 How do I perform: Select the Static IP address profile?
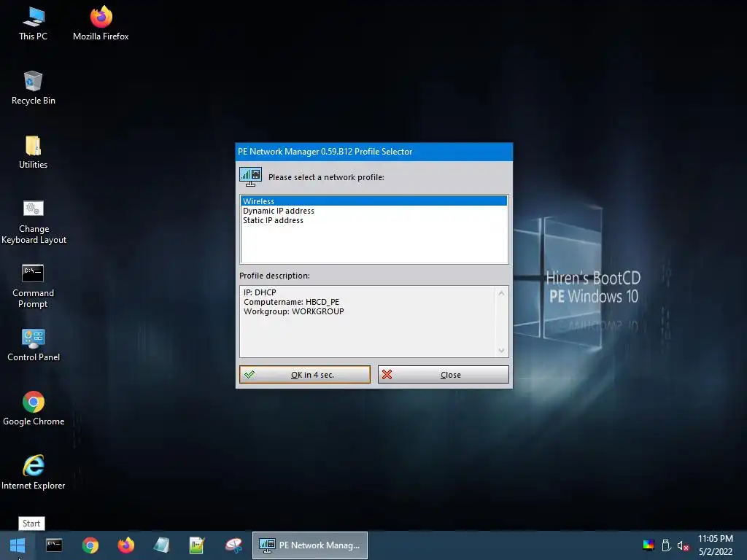[373, 220]
